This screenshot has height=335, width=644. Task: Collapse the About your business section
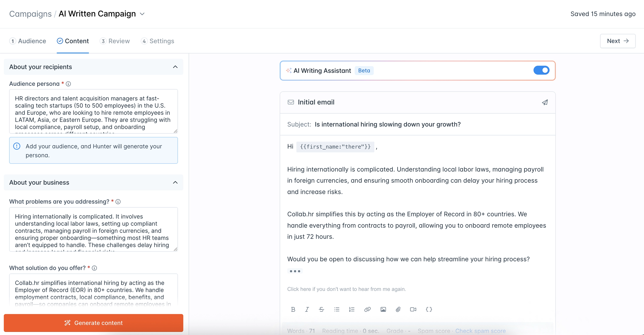175,183
